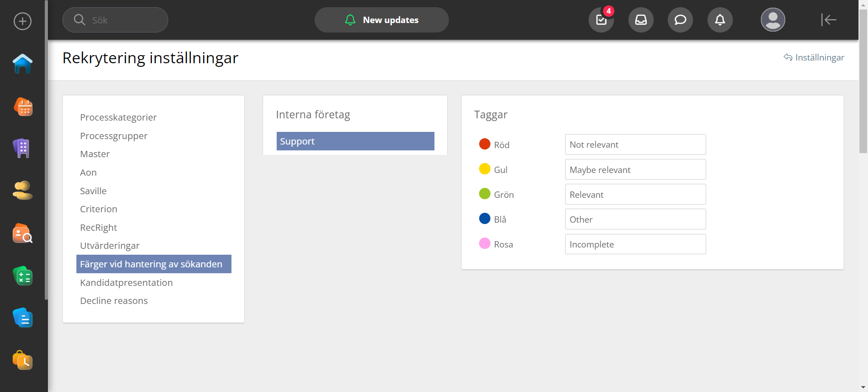Go back via Inställningar link
Screen dimensions: 868x392
(814, 57)
